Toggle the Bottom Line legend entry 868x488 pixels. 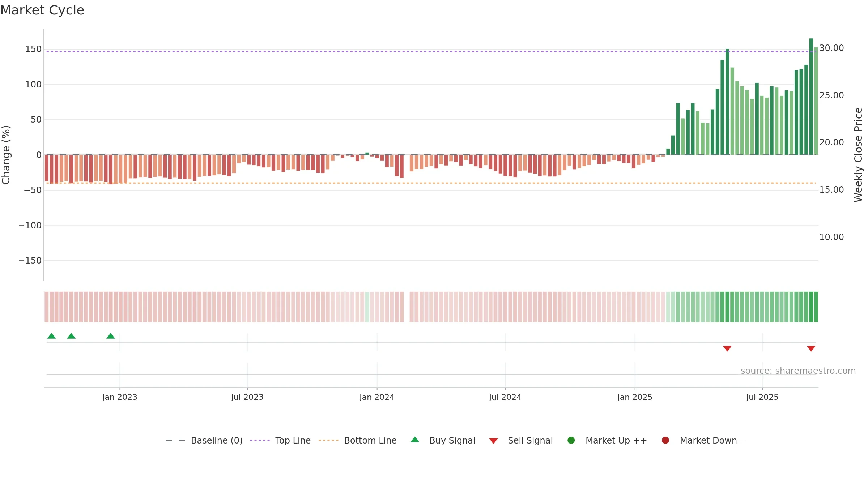point(358,440)
